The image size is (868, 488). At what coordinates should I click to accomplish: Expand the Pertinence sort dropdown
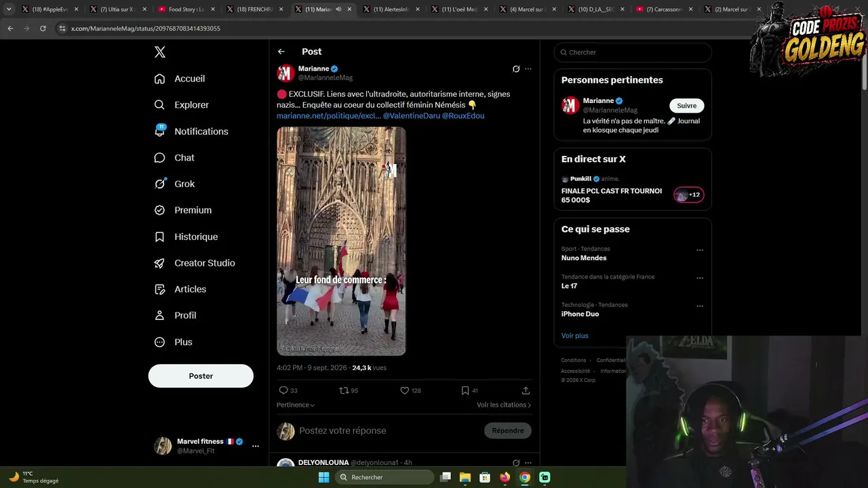pyautogui.click(x=296, y=405)
